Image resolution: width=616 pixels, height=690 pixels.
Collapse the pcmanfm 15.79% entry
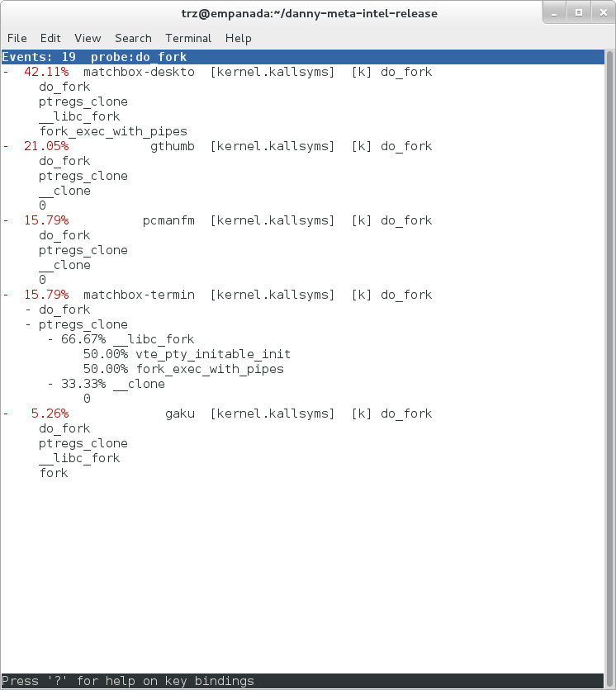[6, 220]
